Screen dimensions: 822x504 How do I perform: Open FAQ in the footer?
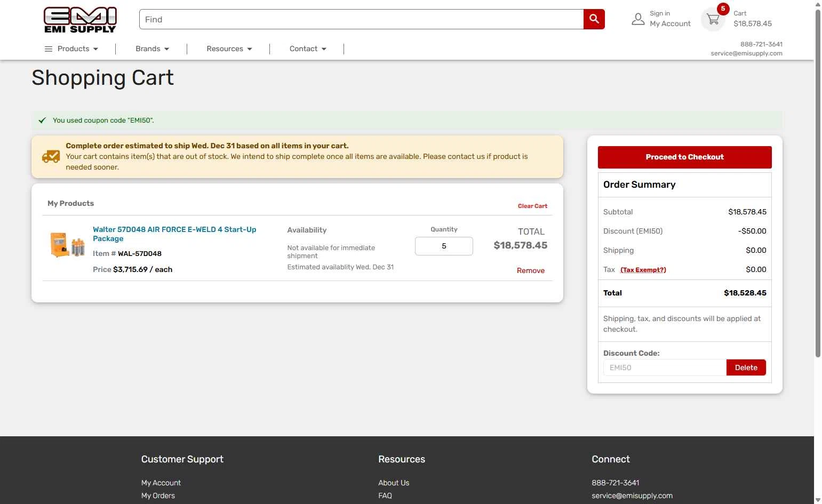[x=385, y=495]
